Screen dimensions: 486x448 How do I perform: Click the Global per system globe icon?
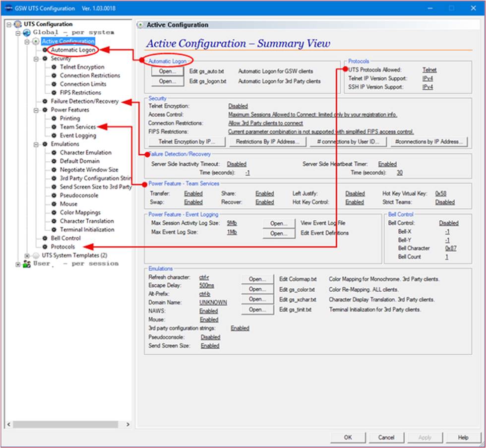point(27,32)
